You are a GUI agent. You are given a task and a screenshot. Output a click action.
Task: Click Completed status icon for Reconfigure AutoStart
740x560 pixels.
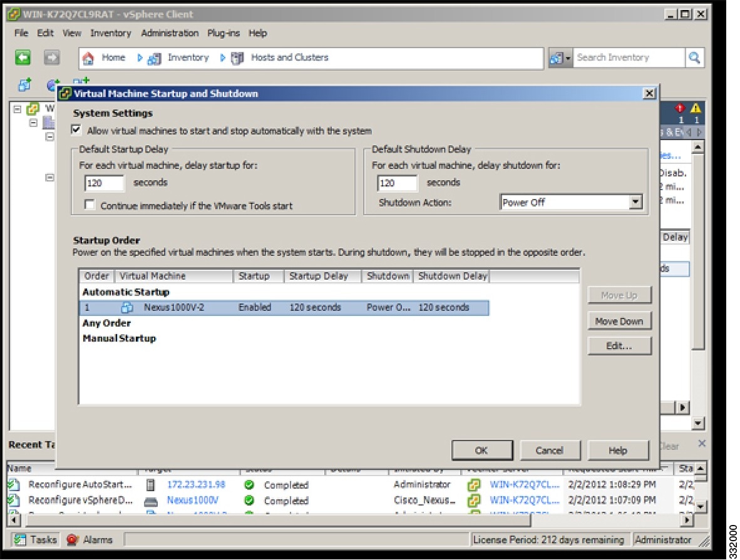249,484
